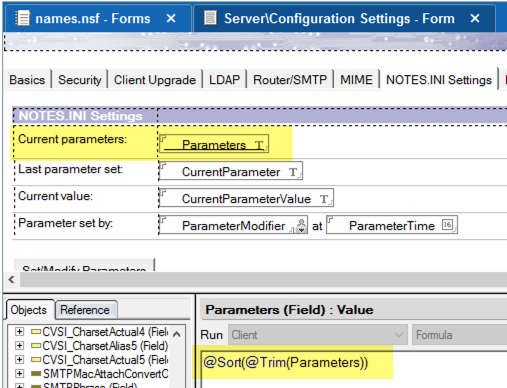
Task: Close the Server\Configuration Settings - Form tab
Action: coord(475,18)
